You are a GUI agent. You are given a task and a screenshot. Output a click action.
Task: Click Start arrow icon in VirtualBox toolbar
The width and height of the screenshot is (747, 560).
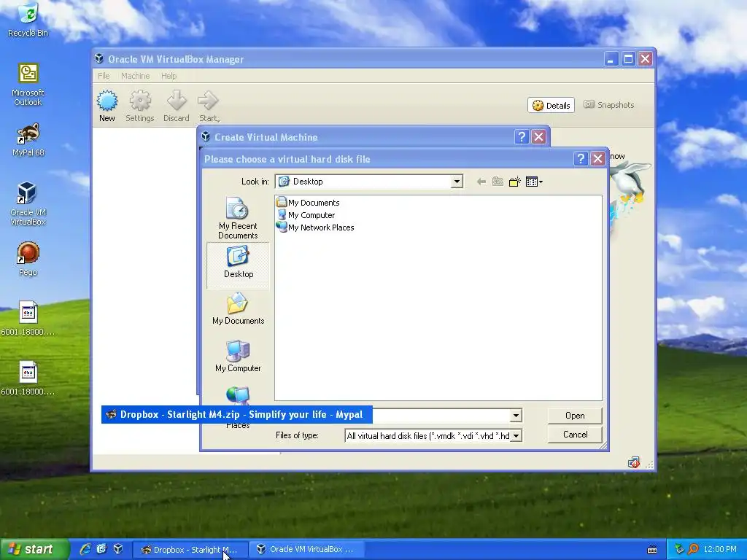[209, 106]
